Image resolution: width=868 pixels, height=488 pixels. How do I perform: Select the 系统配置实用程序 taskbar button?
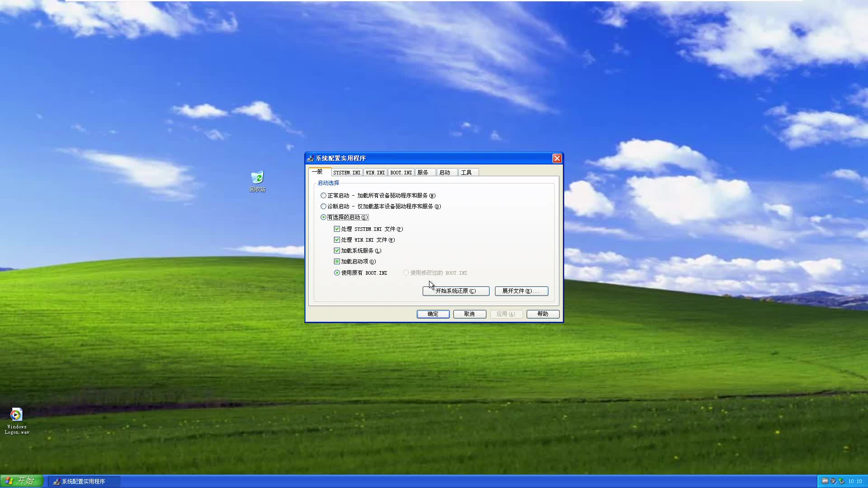[84, 481]
